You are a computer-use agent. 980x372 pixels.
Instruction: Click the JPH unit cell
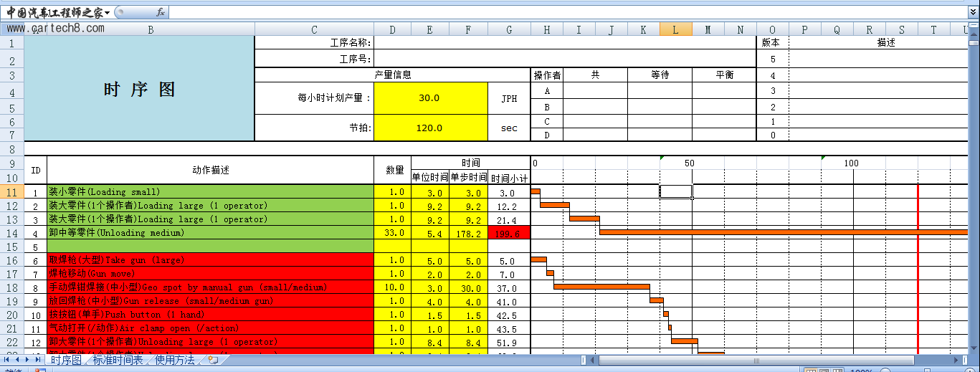[509, 98]
